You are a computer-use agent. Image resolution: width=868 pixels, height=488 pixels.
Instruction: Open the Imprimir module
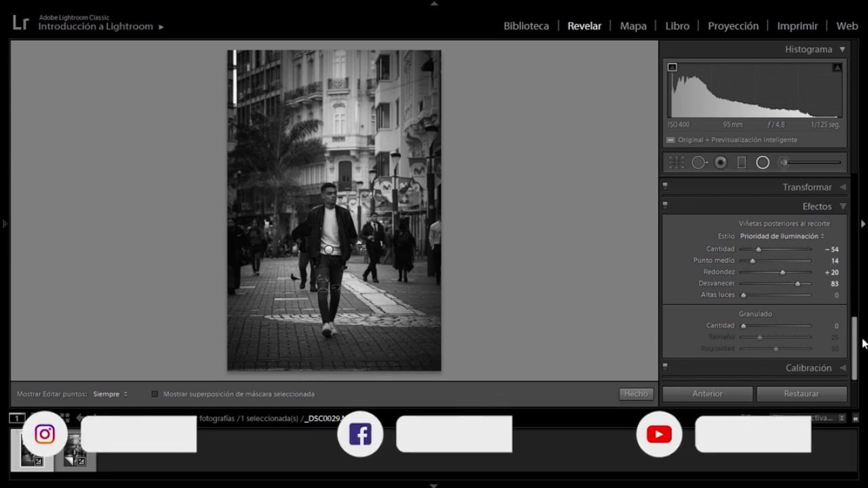[797, 26]
